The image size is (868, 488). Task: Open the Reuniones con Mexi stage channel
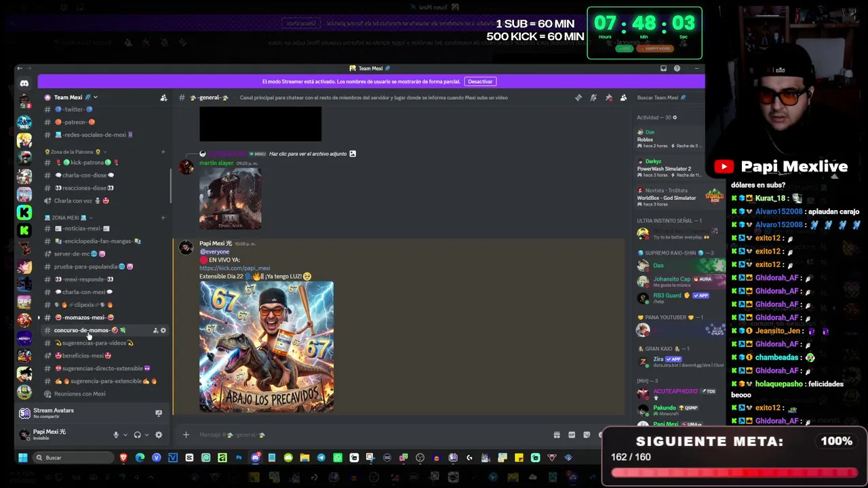(x=105, y=394)
